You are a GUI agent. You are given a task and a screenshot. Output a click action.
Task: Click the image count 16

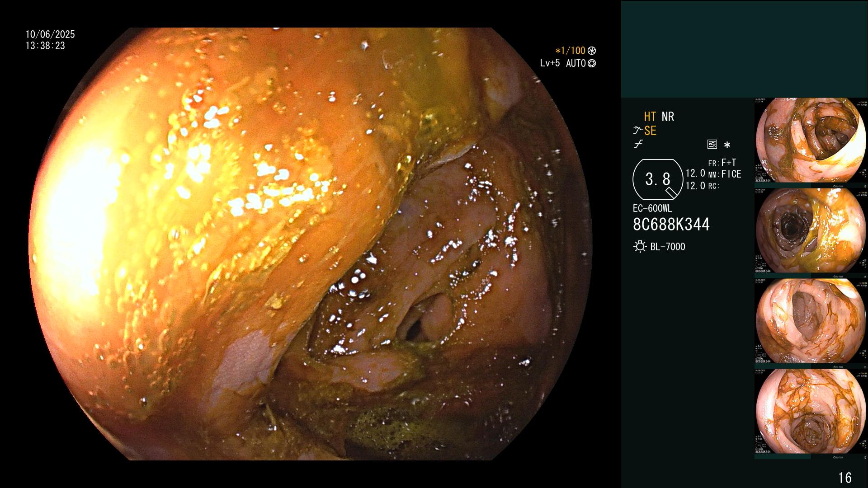(845, 478)
